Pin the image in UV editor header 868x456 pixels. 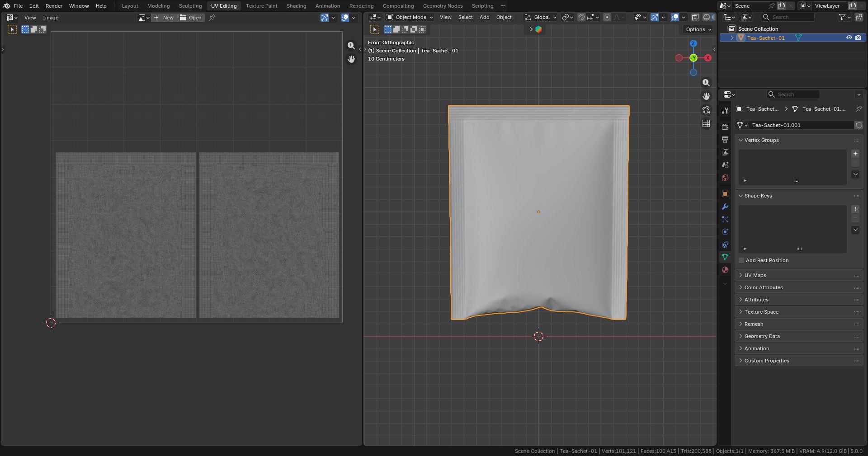tap(212, 18)
